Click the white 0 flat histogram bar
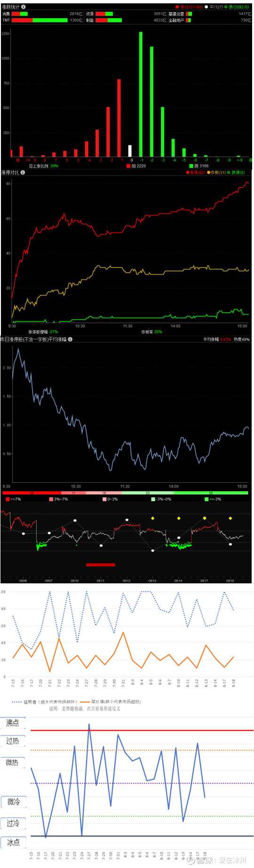The height and width of the screenshot is (868, 254). click(130, 151)
